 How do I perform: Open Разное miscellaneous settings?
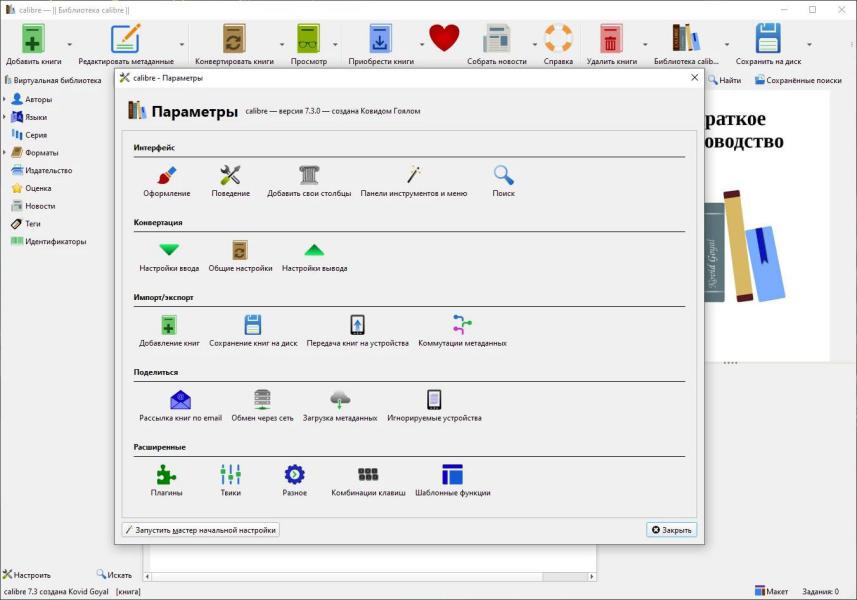294,481
